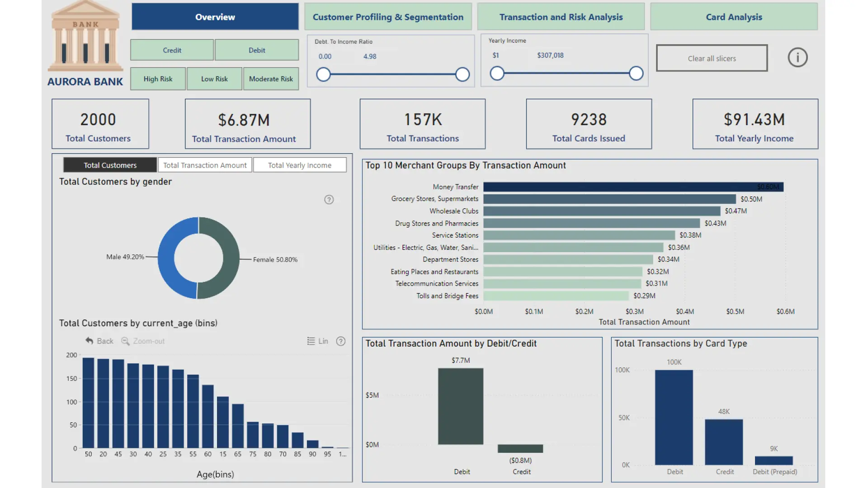Viewport: 868px width, 488px height.
Task: Click the $6.87M Total Transaction Amount card
Action: click(248, 124)
